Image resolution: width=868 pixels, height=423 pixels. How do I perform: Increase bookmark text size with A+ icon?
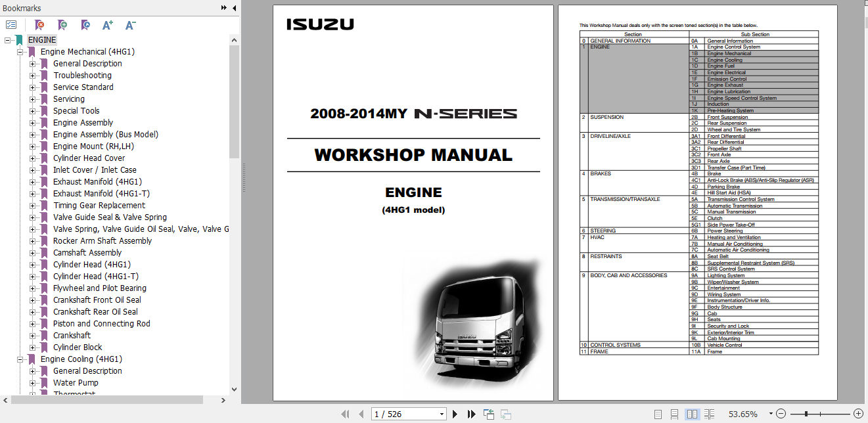[108, 25]
